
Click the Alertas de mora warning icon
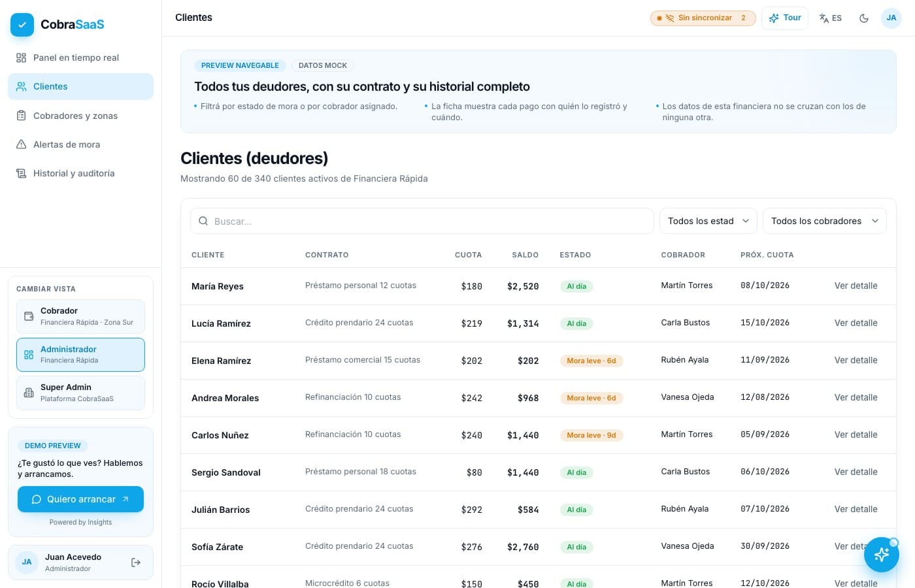21,144
